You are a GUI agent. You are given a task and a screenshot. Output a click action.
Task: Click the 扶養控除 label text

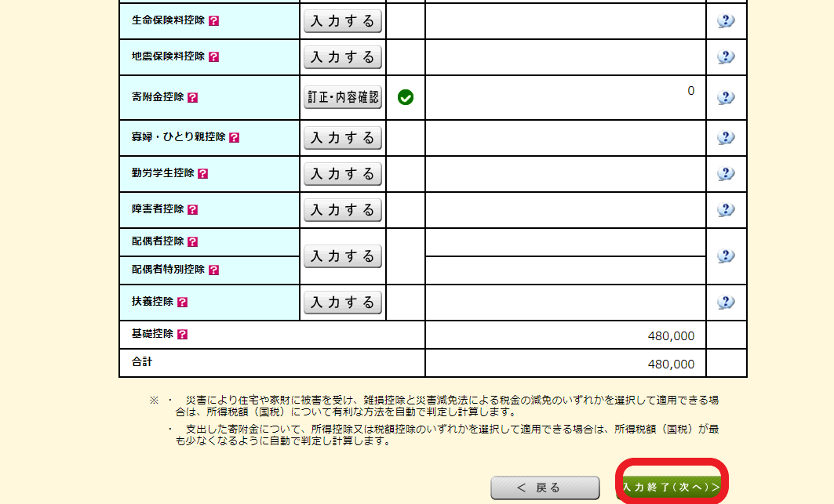[x=153, y=302]
